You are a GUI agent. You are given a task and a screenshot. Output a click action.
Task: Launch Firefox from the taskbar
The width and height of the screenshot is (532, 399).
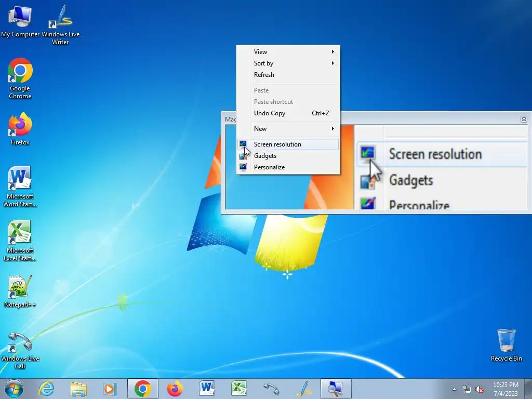pyautogui.click(x=175, y=389)
